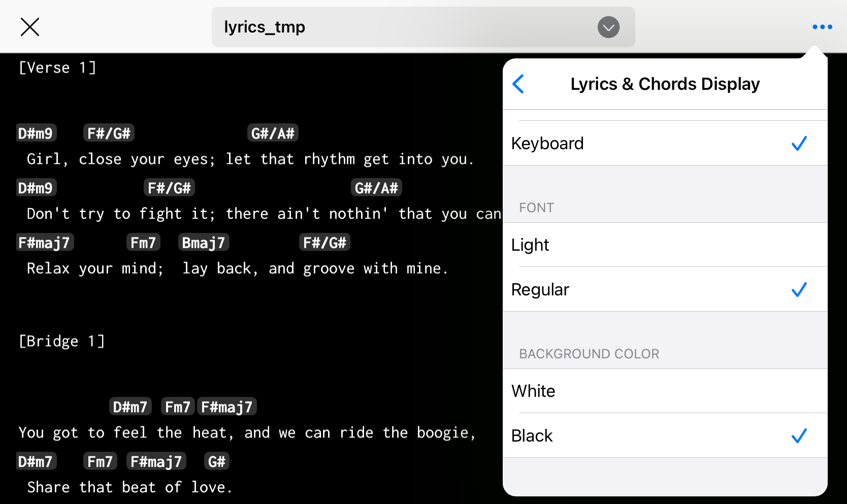Choose the Light font
The width and height of the screenshot is (847, 504).
(665, 245)
